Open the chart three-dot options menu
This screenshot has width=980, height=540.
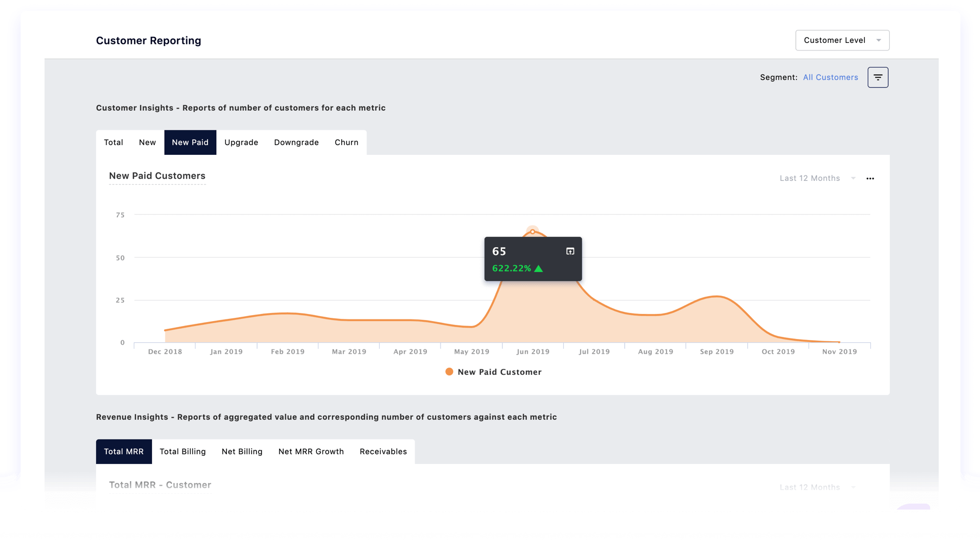(x=870, y=178)
